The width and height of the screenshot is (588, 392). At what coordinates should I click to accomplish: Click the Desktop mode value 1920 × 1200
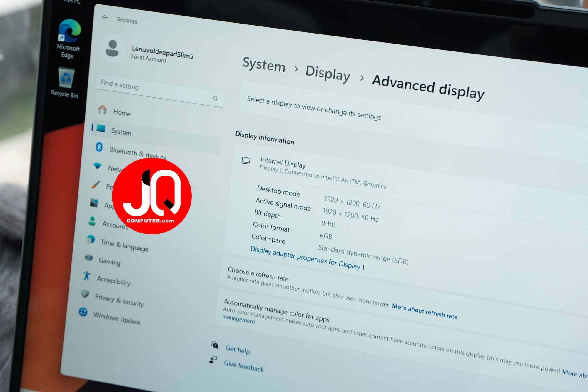tap(352, 202)
